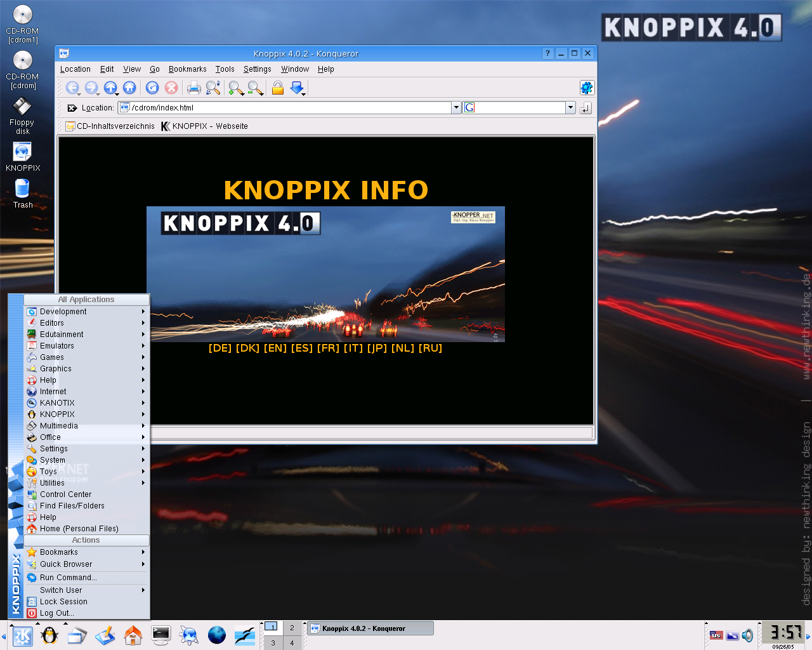The height and width of the screenshot is (650, 812).
Task: Select Control Center from the K menu
Action: tap(86, 494)
